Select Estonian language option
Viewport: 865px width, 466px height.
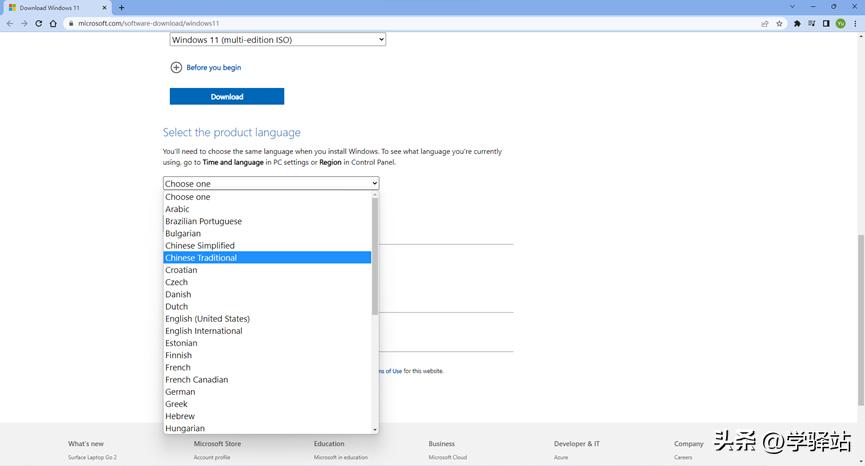point(267,343)
